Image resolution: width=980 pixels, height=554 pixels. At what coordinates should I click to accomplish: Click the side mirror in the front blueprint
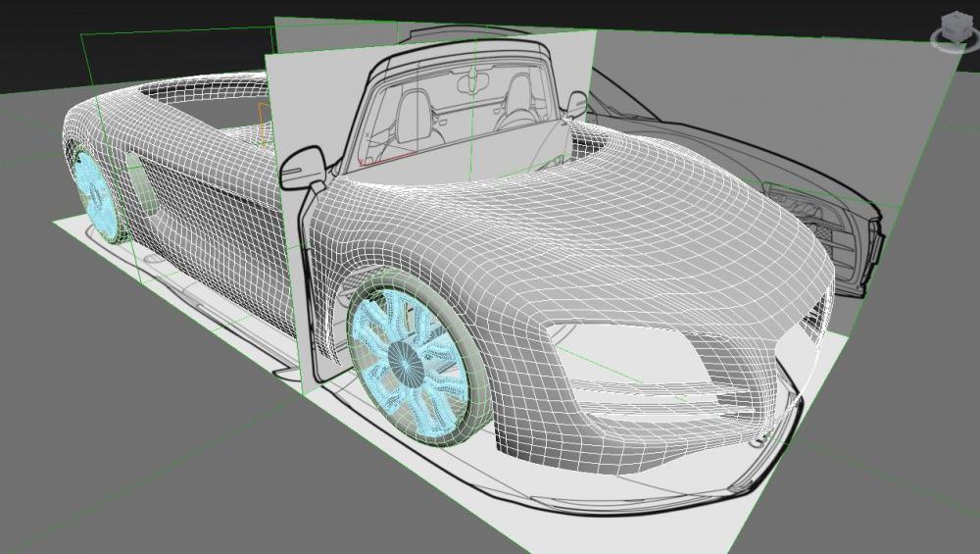(x=303, y=168)
